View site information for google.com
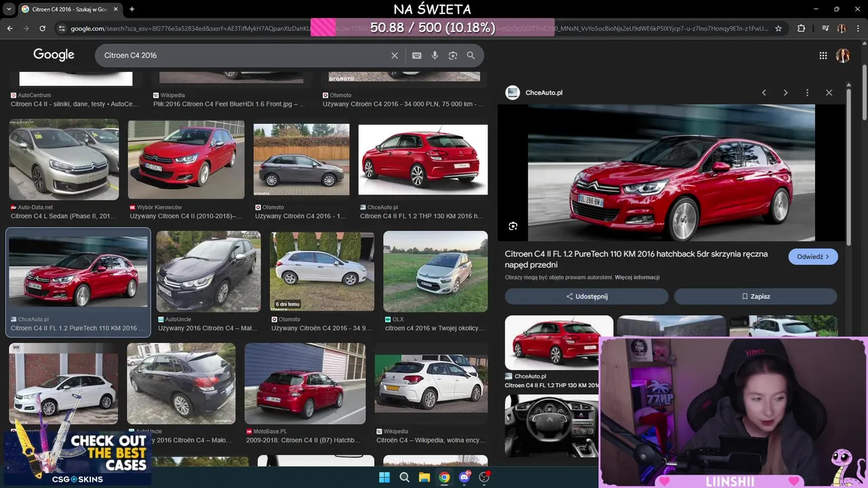868x488 pixels. (x=62, y=28)
